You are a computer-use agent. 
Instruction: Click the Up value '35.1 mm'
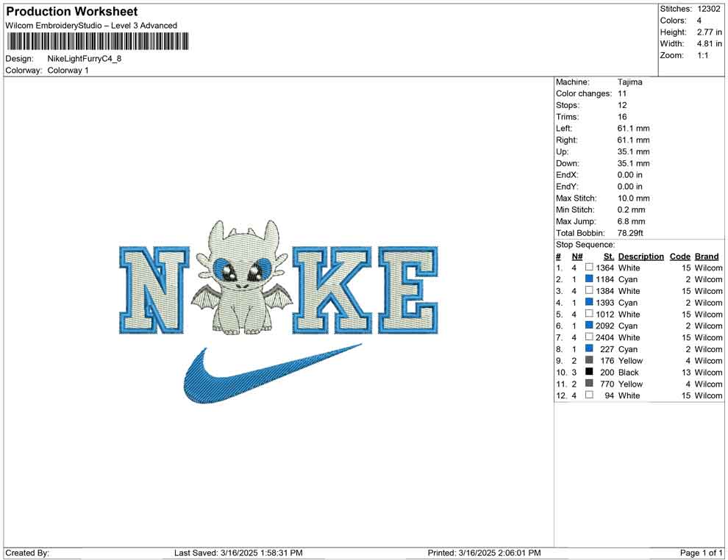point(634,151)
